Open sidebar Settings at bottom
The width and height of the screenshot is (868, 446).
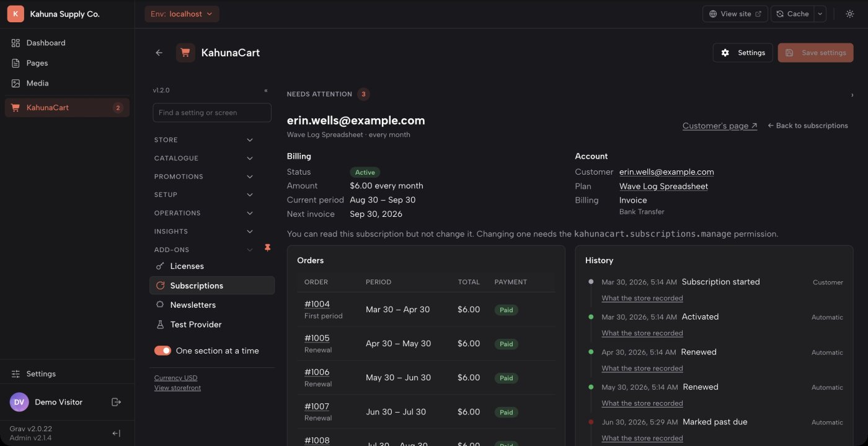67,374
